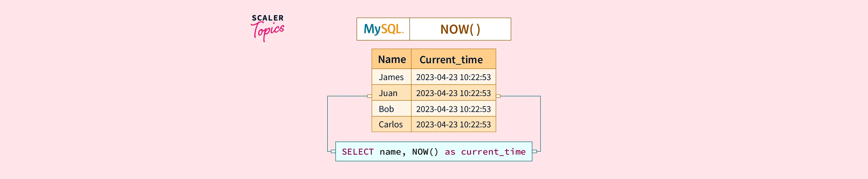Select the Name column header
The image size is (868, 179).
click(391, 59)
